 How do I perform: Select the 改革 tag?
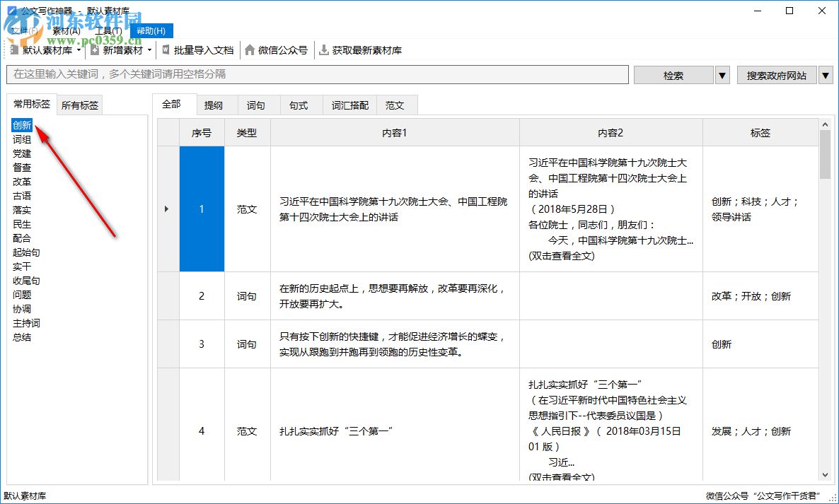click(22, 182)
